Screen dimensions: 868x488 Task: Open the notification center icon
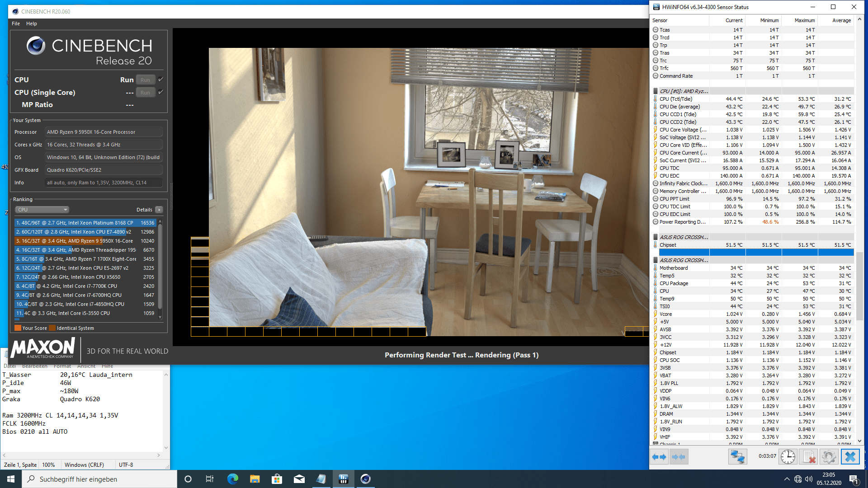(854, 479)
